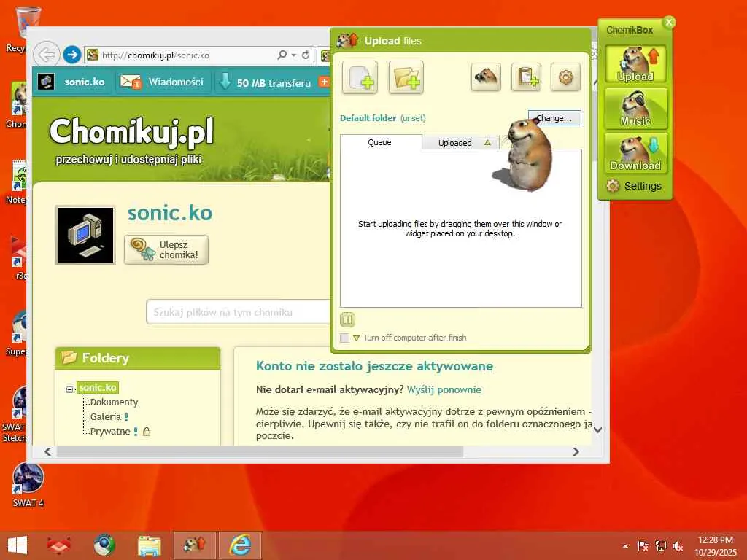747x560 pixels.
Task: Show hidden tray icons arrow
Action: tap(625, 546)
